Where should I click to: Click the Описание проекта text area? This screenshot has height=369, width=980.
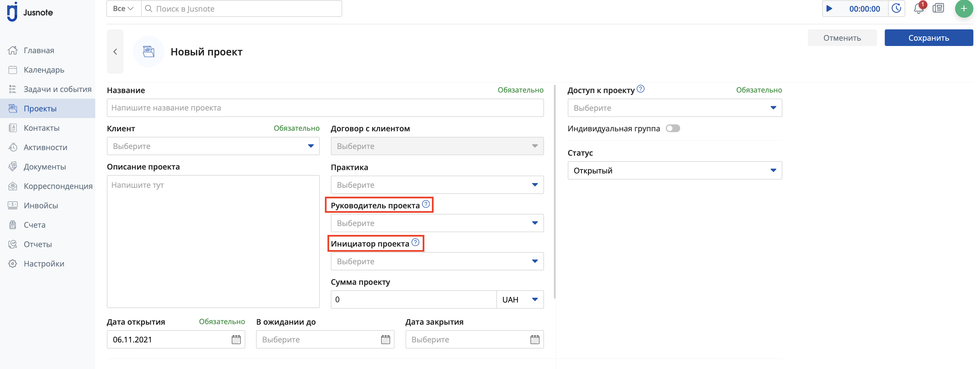click(x=213, y=242)
